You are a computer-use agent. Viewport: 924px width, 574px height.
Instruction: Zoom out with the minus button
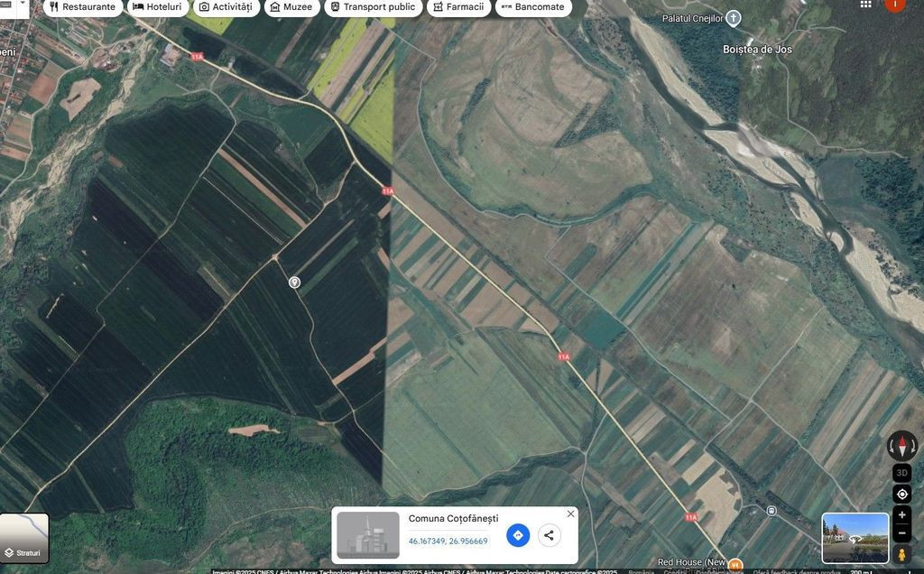(x=901, y=532)
